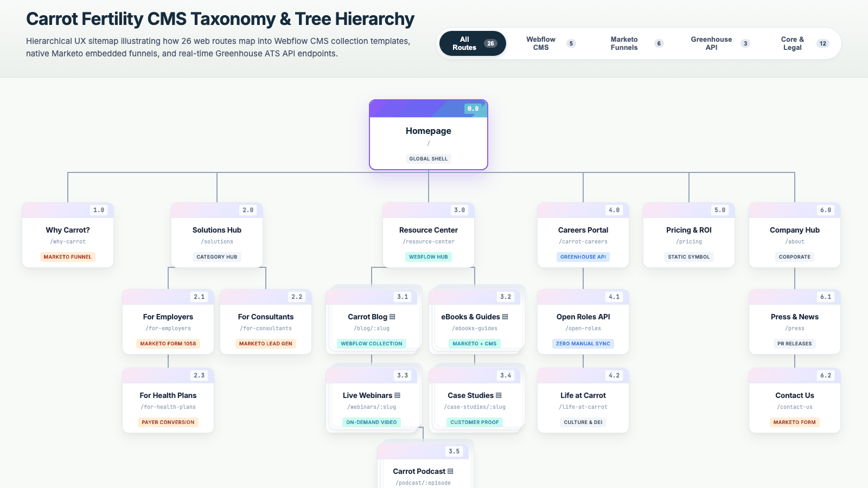Click the /podcast/:episode route path

[423, 483]
